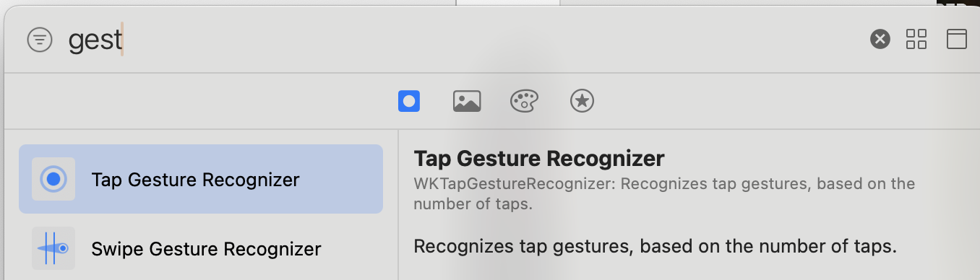Switch library to icon grid view
The height and width of the screenshot is (280, 980).
click(916, 39)
